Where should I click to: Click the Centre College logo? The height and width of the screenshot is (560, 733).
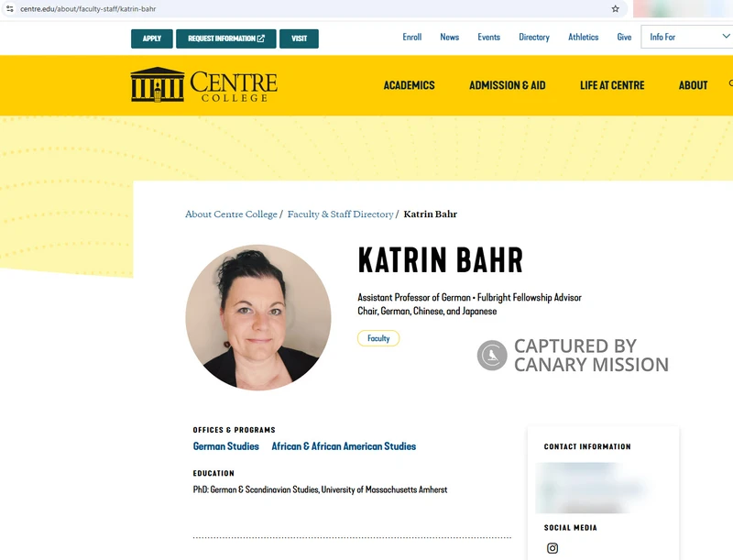[203, 84]
